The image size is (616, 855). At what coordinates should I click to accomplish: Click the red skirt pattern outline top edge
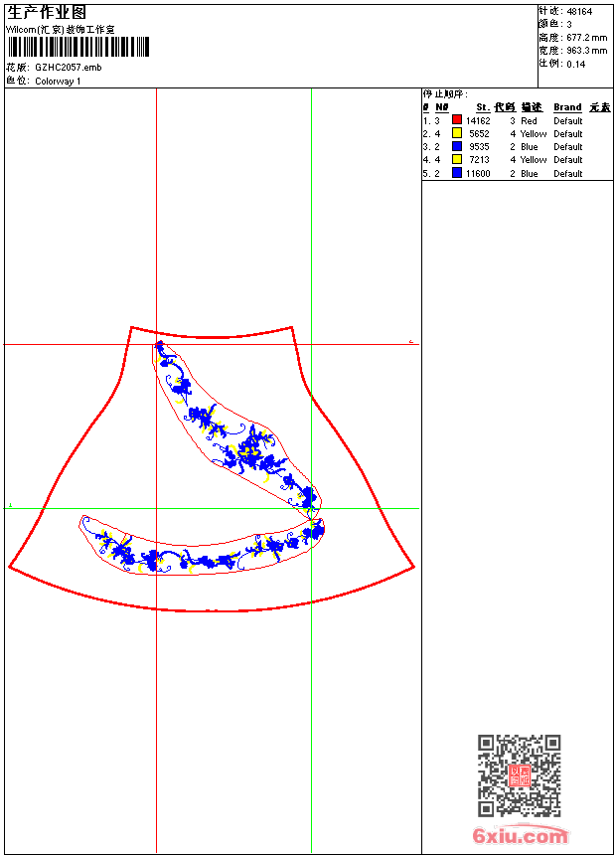pos(212,334)
